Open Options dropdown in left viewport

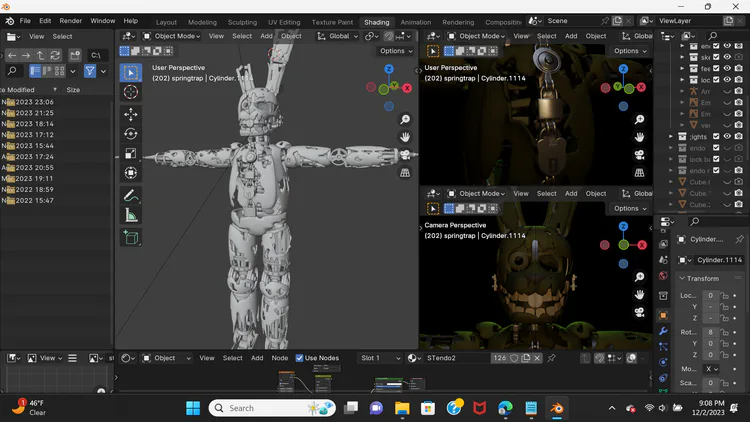tap(396, 51)
